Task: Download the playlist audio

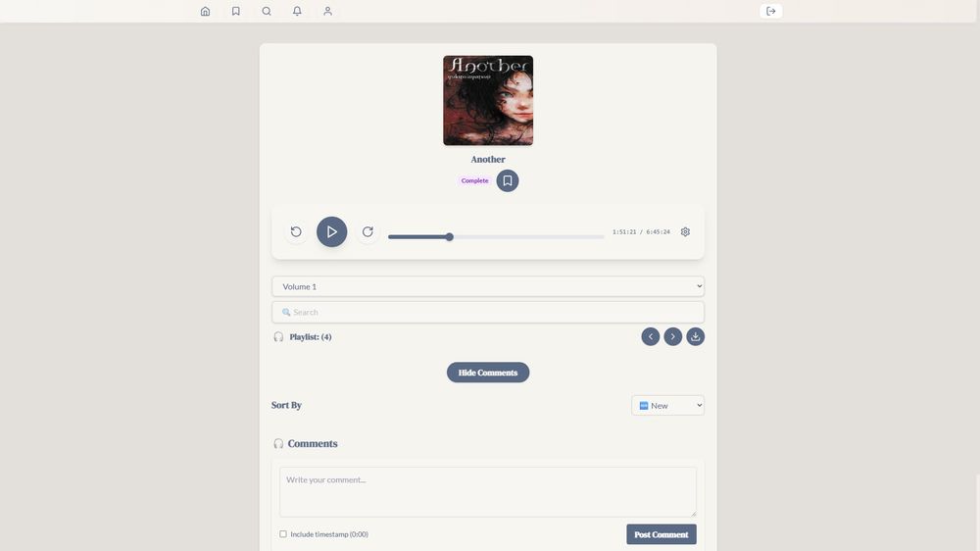Action: click(x=695, y=336)
